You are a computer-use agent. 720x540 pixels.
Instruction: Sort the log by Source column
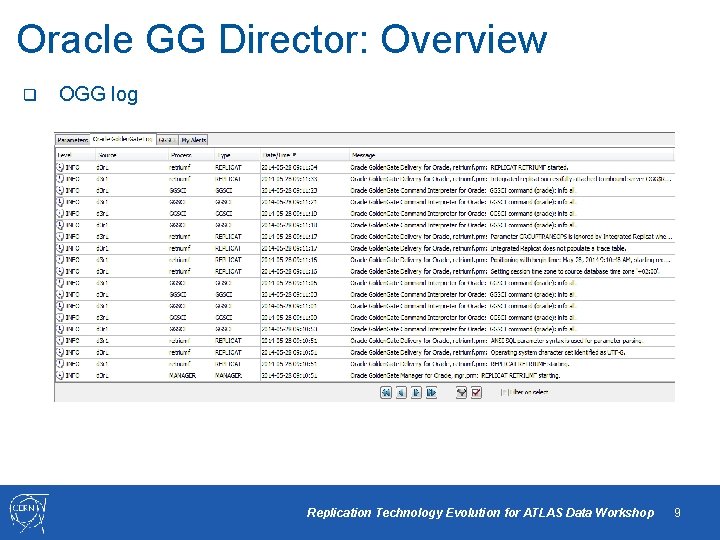(131, 155)
